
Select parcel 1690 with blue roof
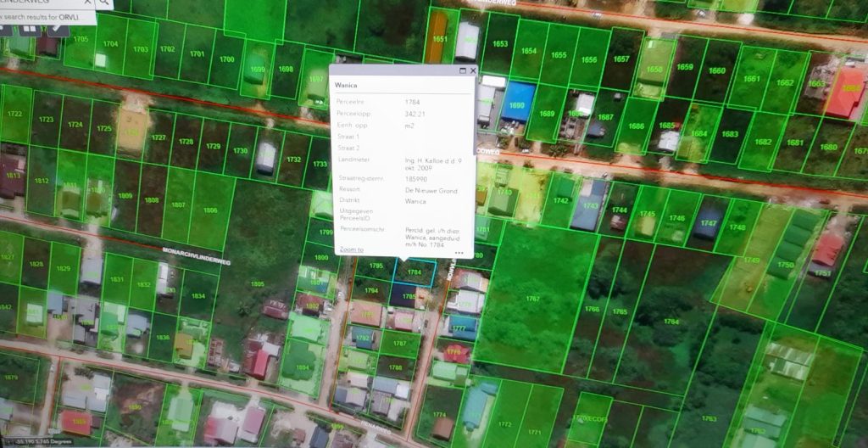coord(517,104)
